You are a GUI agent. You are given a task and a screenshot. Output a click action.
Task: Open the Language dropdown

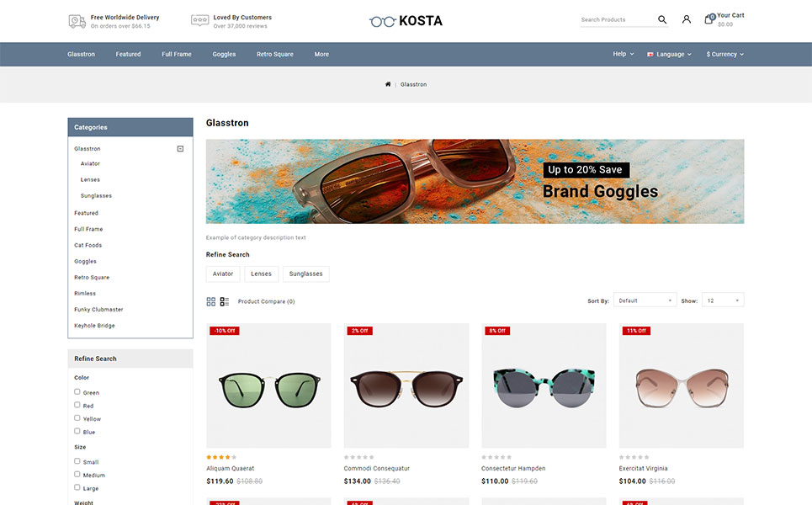[669, 55]
